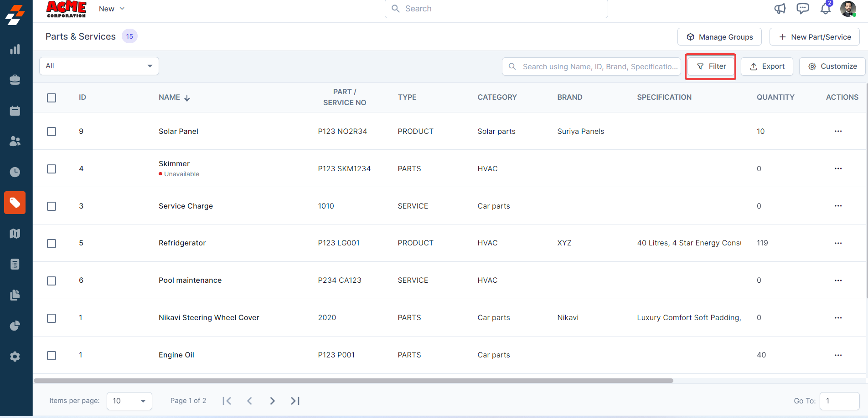868x418 pixels.
Task: Tick the checkbox for Pool maintenance
Action: [52, 281]
